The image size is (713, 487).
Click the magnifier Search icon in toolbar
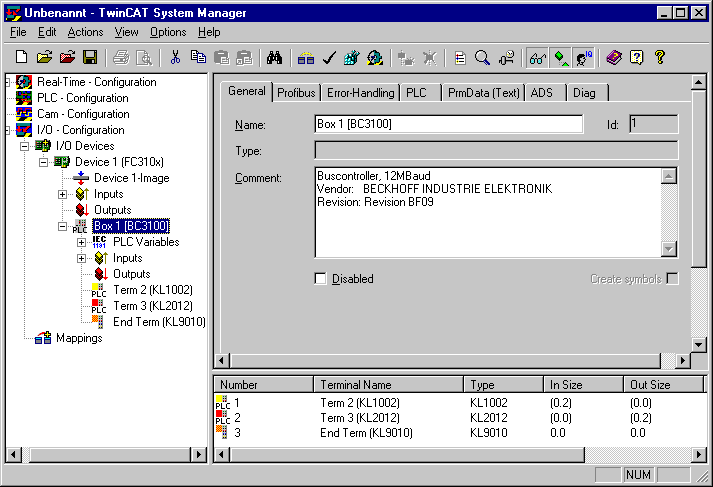pyautogui.click(x=482, y=58)
